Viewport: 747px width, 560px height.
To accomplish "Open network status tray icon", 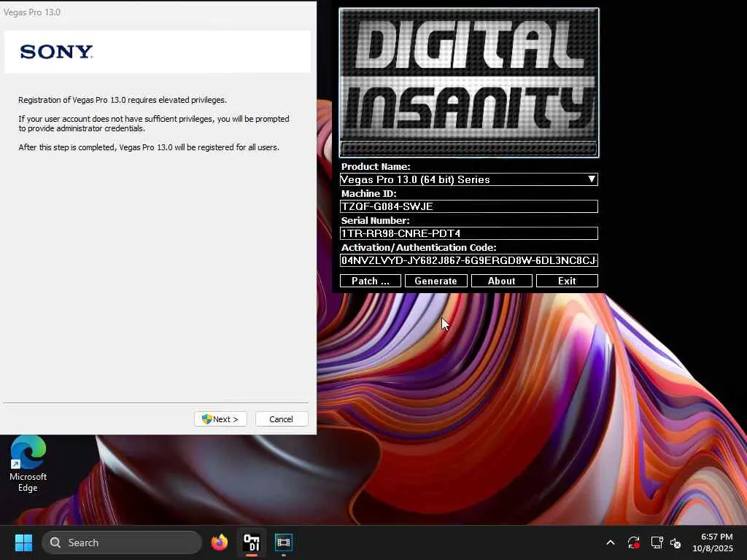I will coord(657,542).
